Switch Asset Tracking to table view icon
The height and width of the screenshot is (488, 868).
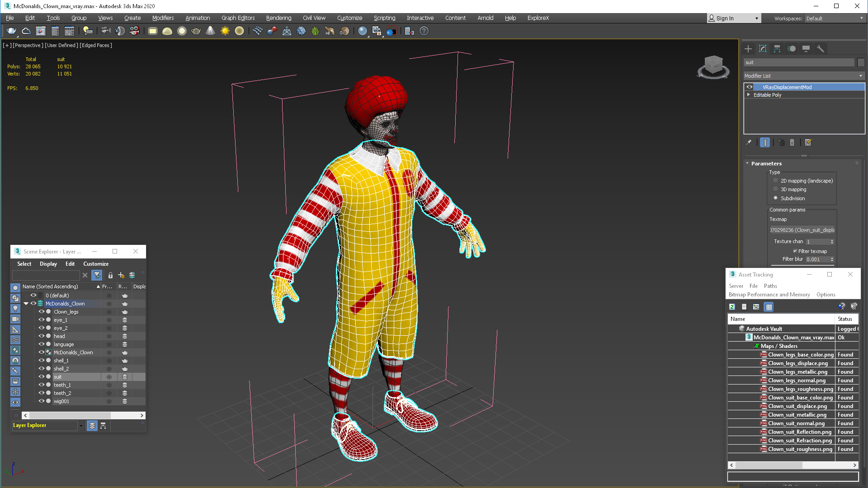pos(769,307)
